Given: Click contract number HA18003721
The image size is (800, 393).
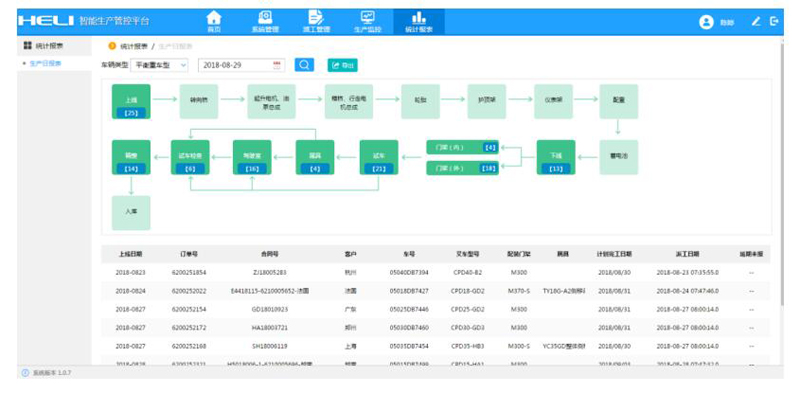Looking at the screenshot, I should pos(270,328).
